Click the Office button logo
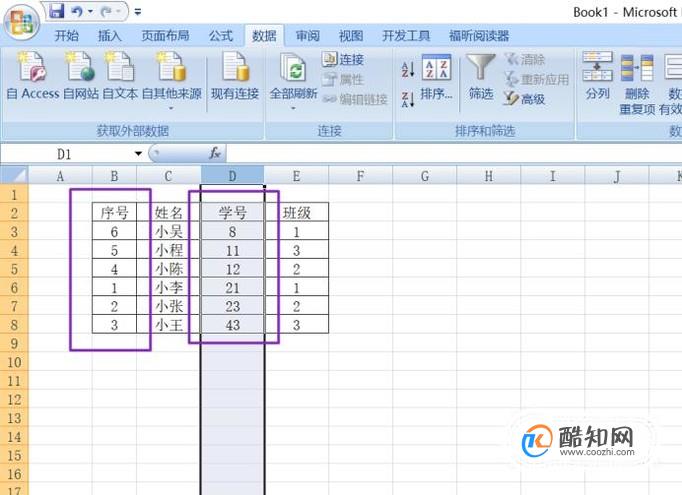This screenshot has width=682, height=495. pyautogui.click(x=22, y=22)
